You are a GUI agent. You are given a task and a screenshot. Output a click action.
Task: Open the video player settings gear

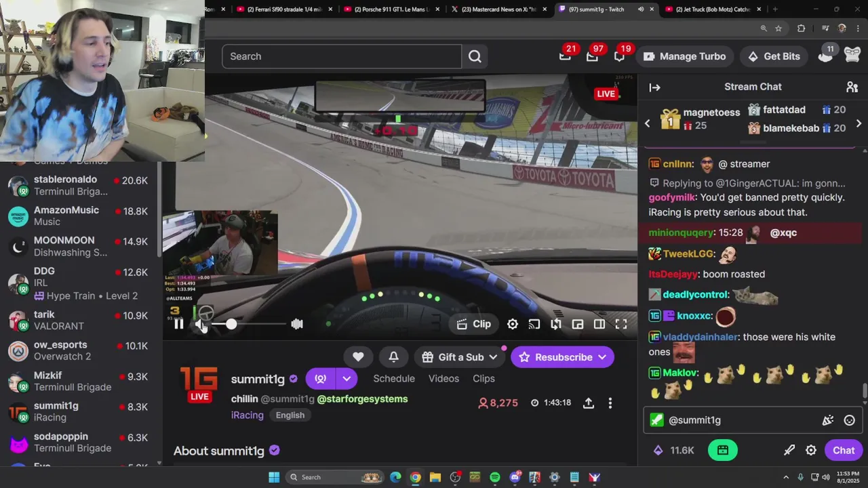pos(513,324)
